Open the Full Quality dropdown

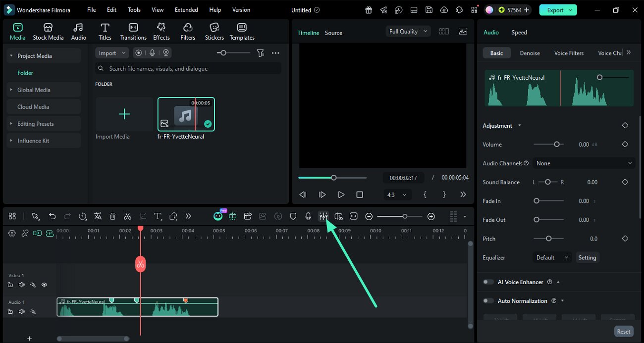pyautogui.click(x=408, y=31)
